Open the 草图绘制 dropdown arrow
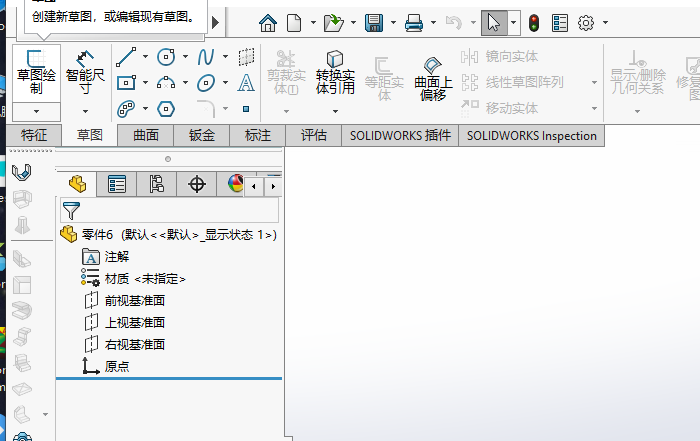Screen dimensions: 700x441 (x=36, y=112)
